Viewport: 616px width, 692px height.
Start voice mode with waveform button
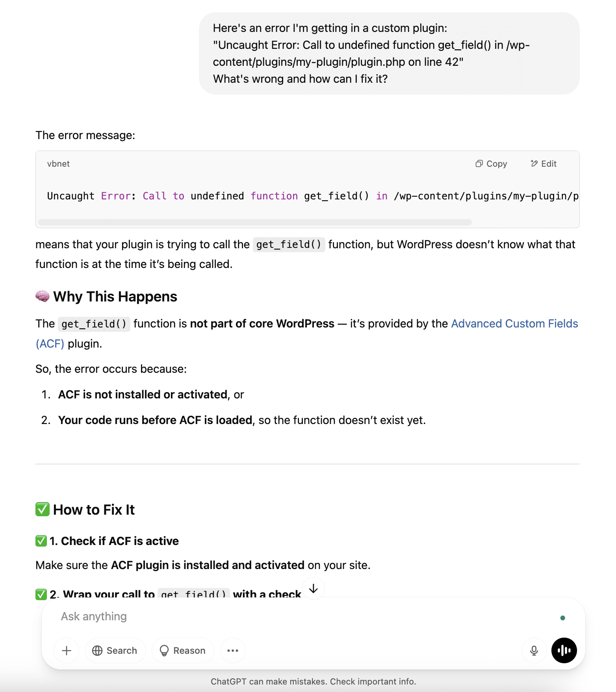point(564,651)
